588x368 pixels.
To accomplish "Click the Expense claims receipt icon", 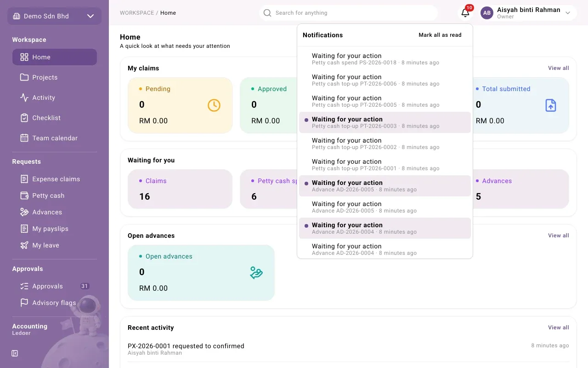I will click(x=24, y=179).
